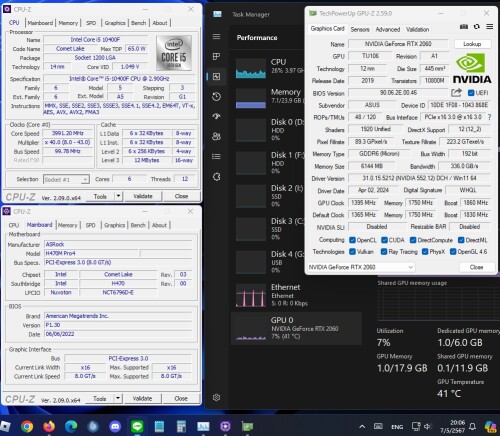This screenshot has width=500, height=436.
Task: Toggle UEFI checkbox in GPU-Z
Action: click(471, 93)
